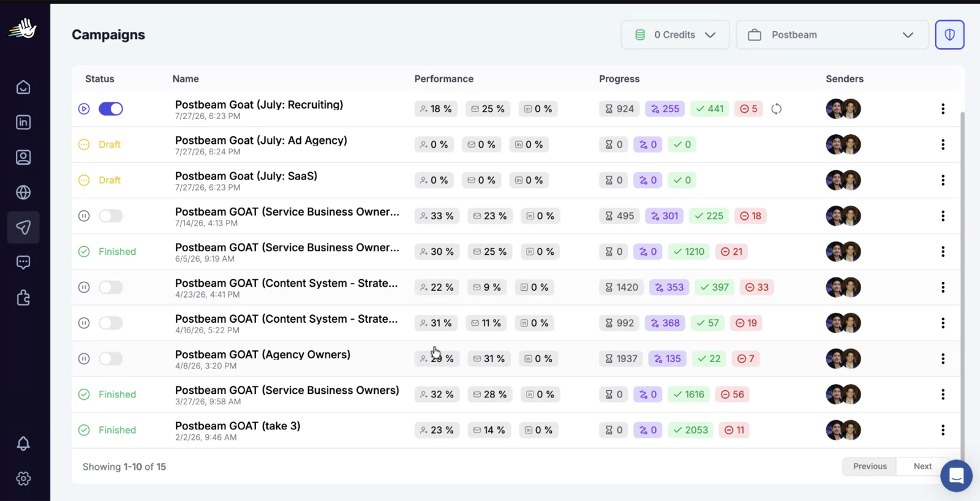Open more options for 4/16/26 Content System campaign
Screen dimensions: 980x501
click(x=943, y=323)
